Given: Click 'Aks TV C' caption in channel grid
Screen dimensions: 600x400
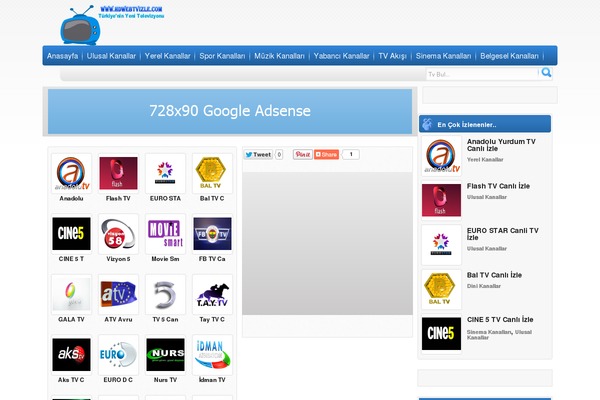Looking at the screenshot, I should 71,380.
